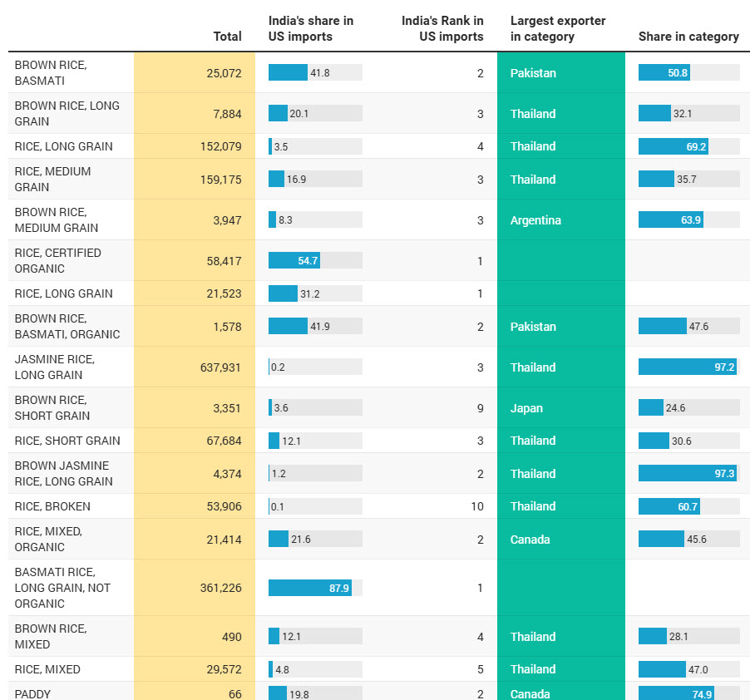Select the 97.3 share in category bar

point(688,473)
